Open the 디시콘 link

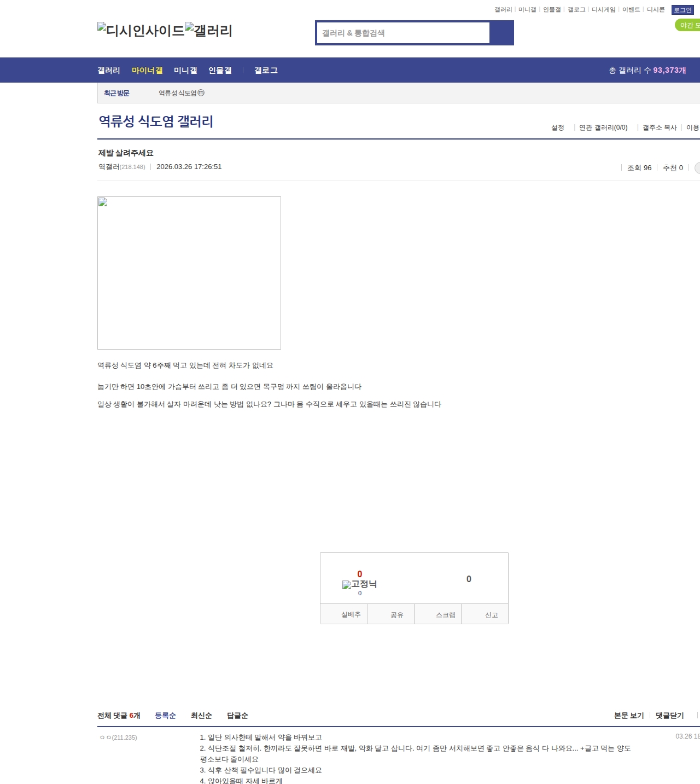tap(656, 10)
